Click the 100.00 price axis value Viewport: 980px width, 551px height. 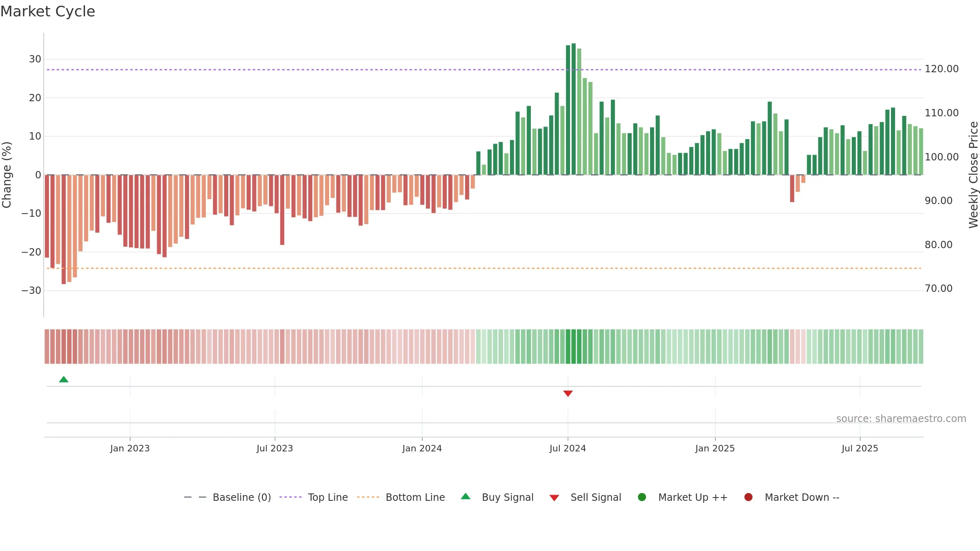click(x=942, y=157)
